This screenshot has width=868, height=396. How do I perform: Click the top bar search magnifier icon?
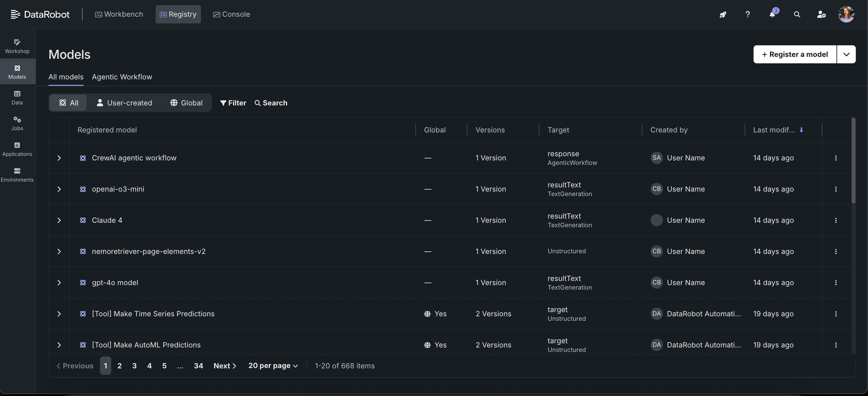click(797, 14)
